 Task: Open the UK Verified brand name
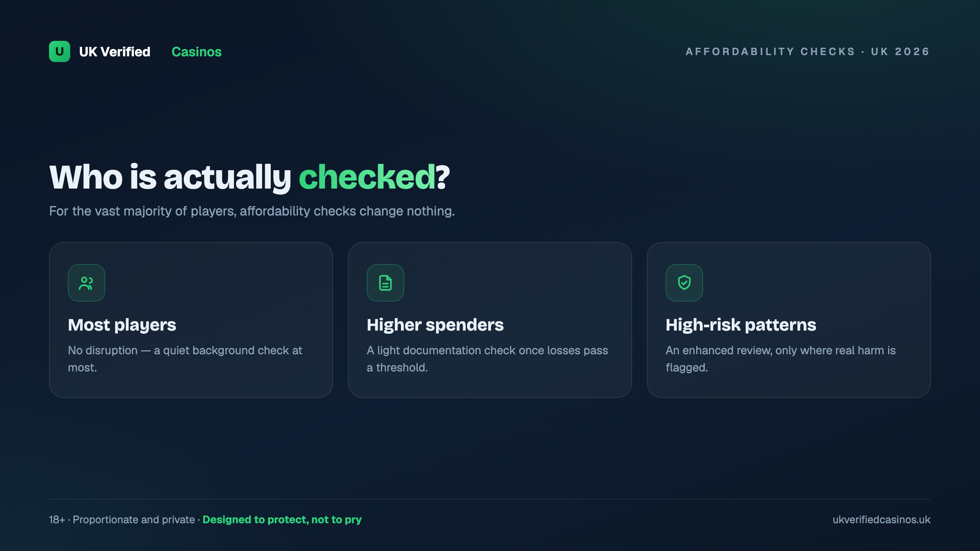tap(115, 52)
